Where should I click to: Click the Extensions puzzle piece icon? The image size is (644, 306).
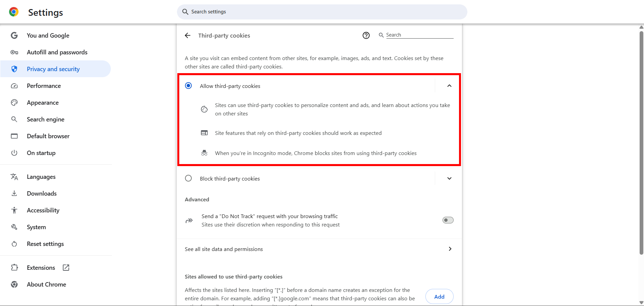(14, 268)
